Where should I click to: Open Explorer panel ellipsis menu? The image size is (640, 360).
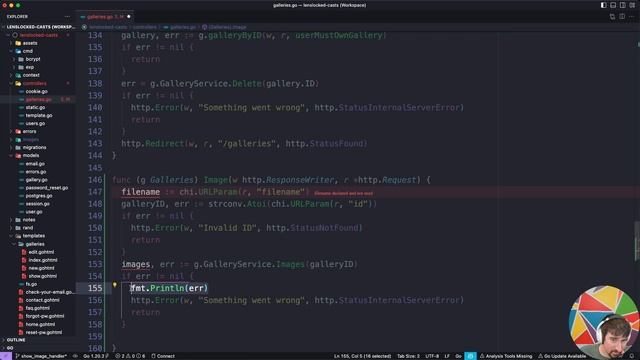click(x=67, y=17)
